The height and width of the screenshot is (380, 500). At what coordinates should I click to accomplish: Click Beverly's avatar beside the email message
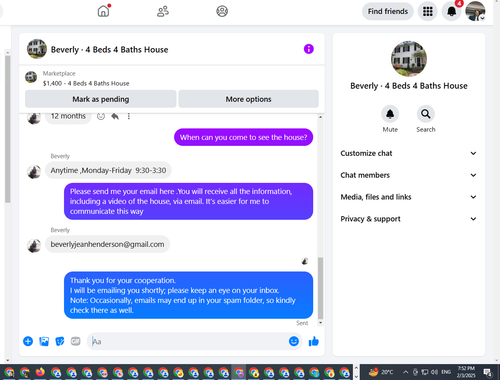click(x=34, y=246)
